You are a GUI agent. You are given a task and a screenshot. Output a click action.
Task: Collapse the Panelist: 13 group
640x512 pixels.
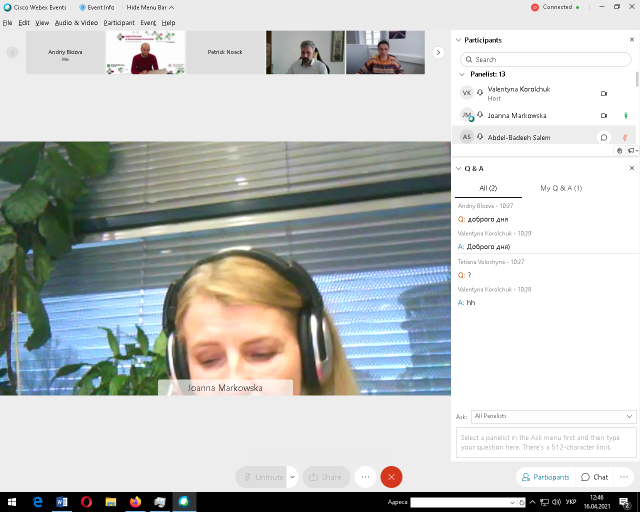[x=462, y=74]
